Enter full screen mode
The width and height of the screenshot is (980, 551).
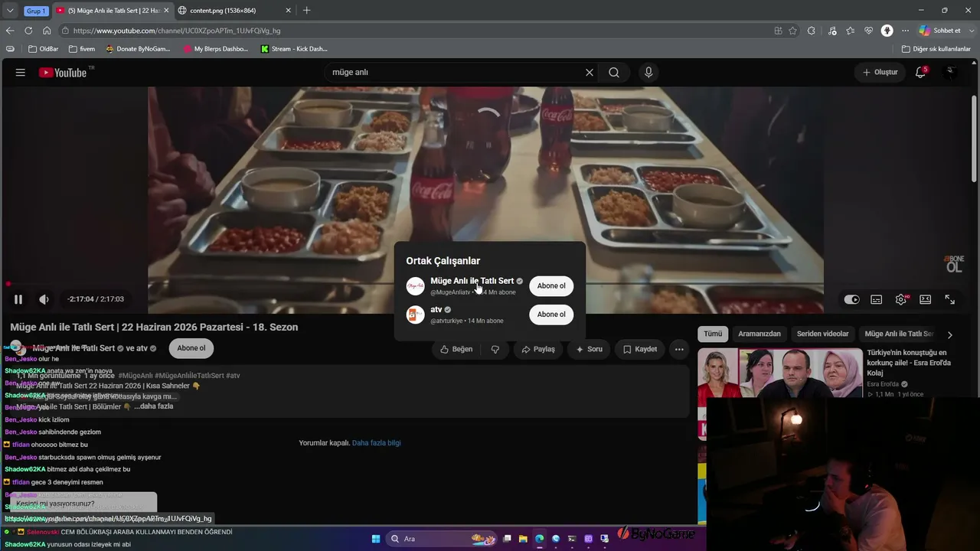(950, 299)
